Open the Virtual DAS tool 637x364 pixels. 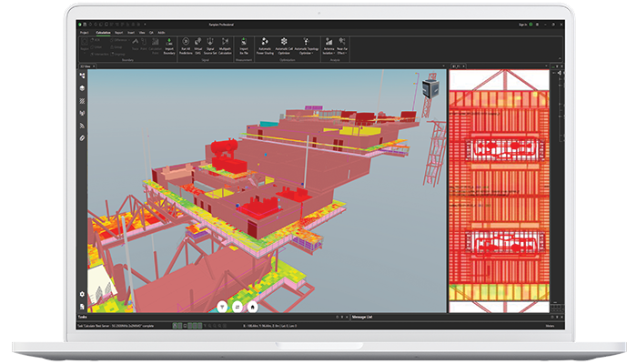197,45
